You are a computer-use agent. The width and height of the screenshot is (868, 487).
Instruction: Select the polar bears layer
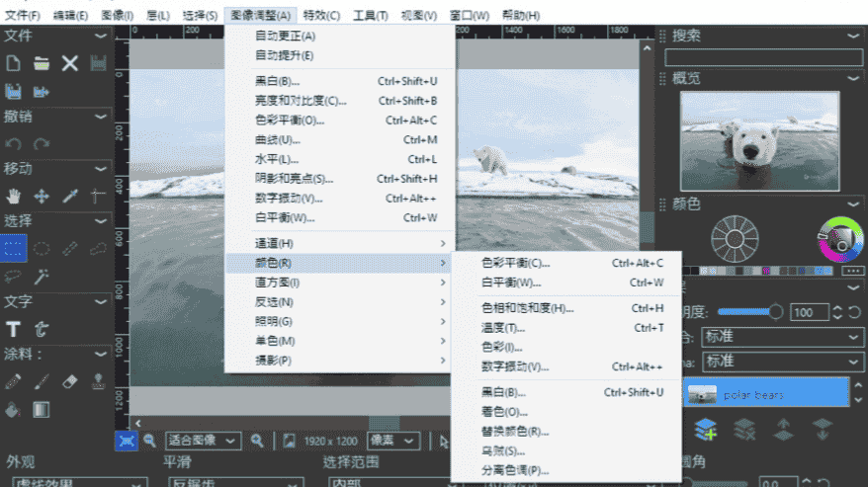[x=766, y=392]
